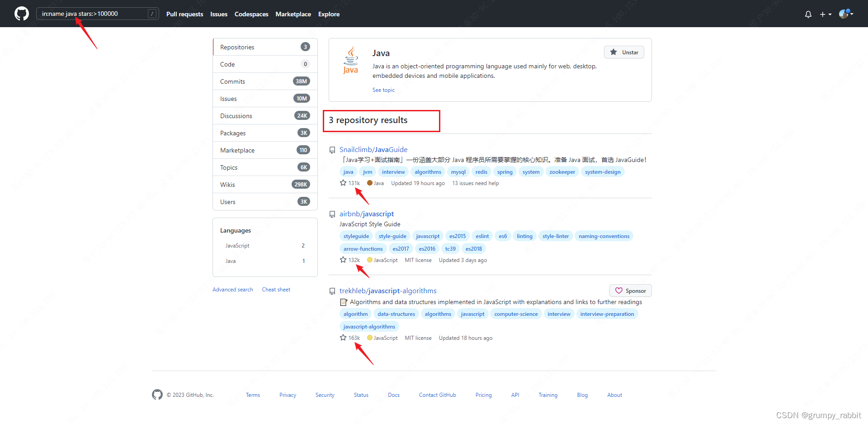This screenshot has width=868, height=424.
Task: Open Explore in top nav
Action: (329, 14)
